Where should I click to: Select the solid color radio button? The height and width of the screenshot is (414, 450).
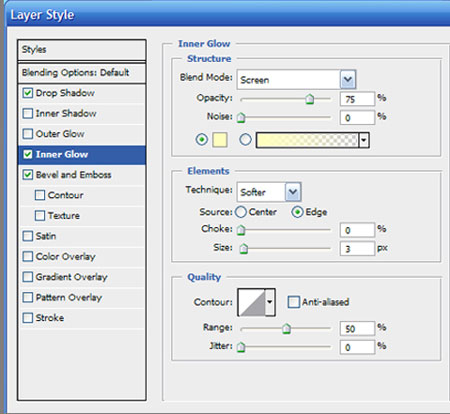[202, 139]
